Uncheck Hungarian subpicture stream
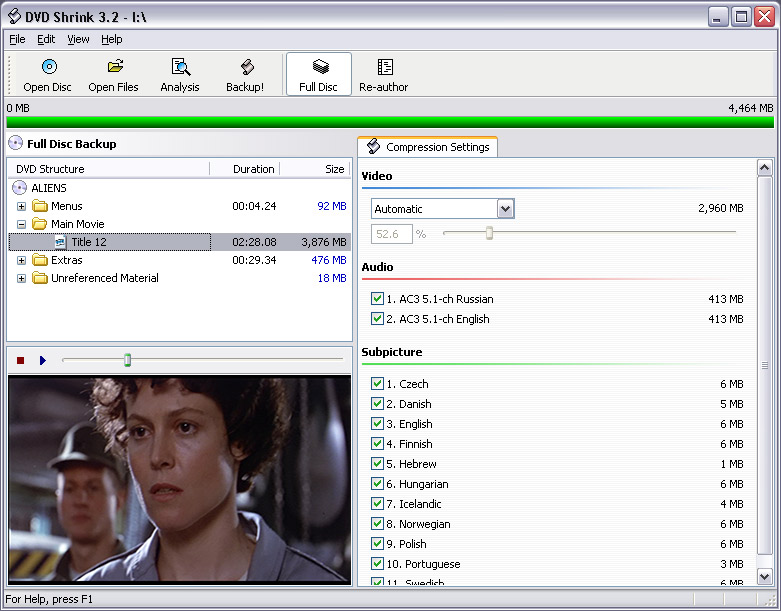This screenshot has height=611, width=781. coord(377,484)
